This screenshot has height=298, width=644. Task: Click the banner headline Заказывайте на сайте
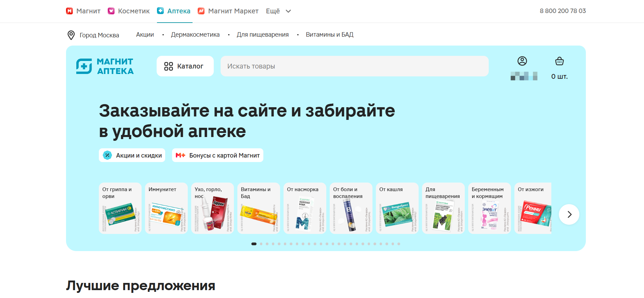pyautogui.click(x=247, y=121)
